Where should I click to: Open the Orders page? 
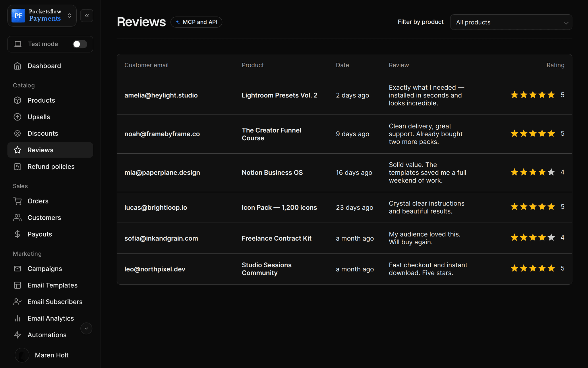50,201
